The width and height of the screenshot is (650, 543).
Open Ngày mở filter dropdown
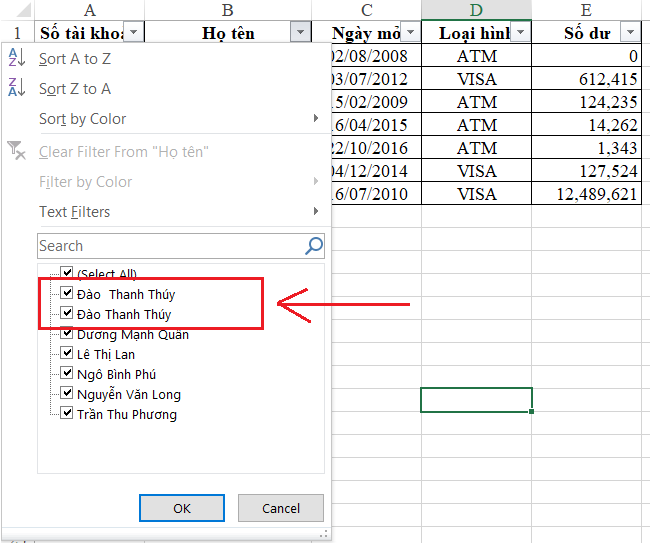click(410, 32)
